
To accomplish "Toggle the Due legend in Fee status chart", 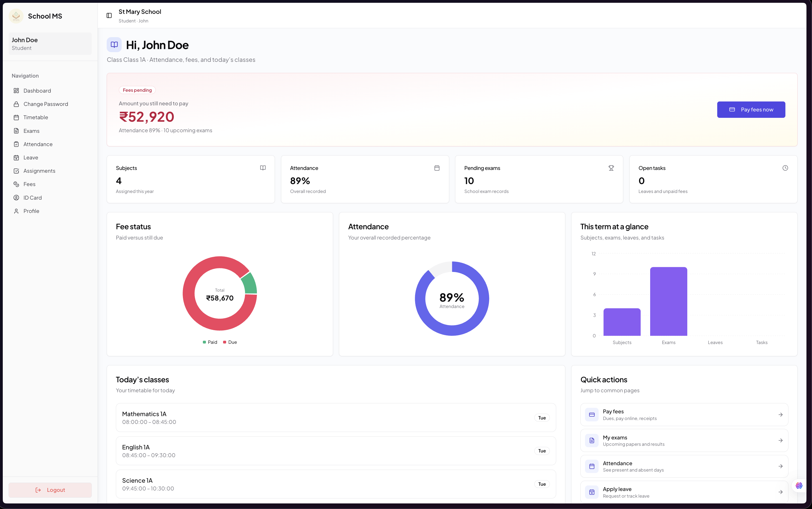I will (x=230, y=342).
